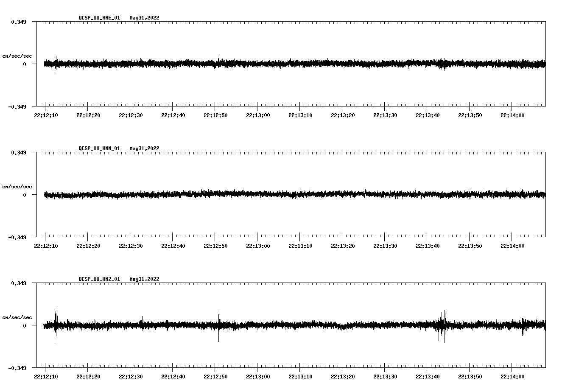Click the zero axis label on HNN plot
This screenshot has height=392, width=576.
click(25, 195)
